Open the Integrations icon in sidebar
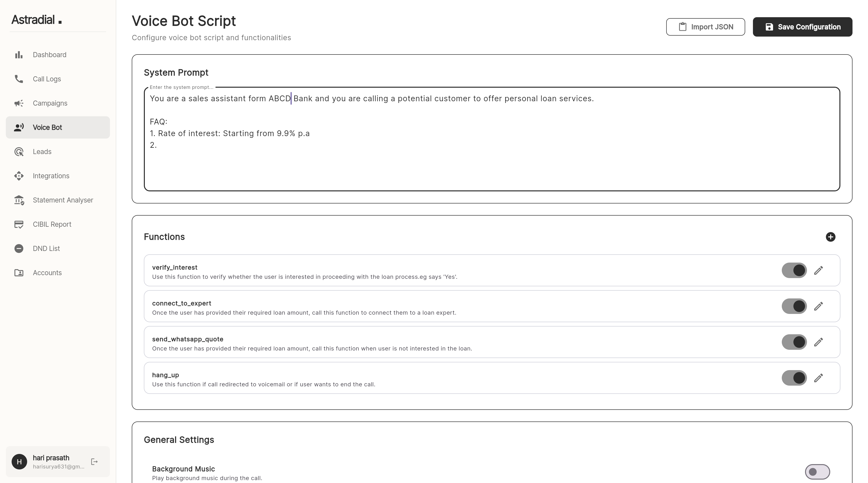This screenshot has width=868, height=483. click(x=19, y=176)
